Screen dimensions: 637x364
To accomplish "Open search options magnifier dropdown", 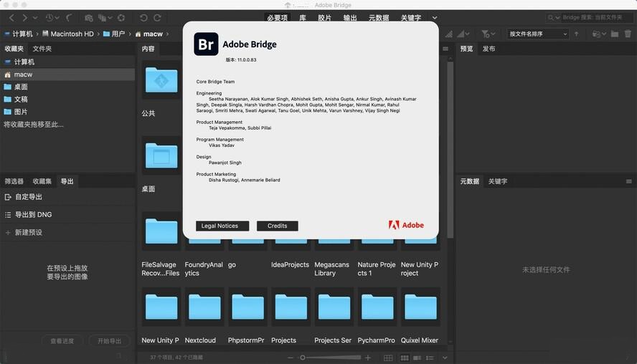I will (553, 17).
